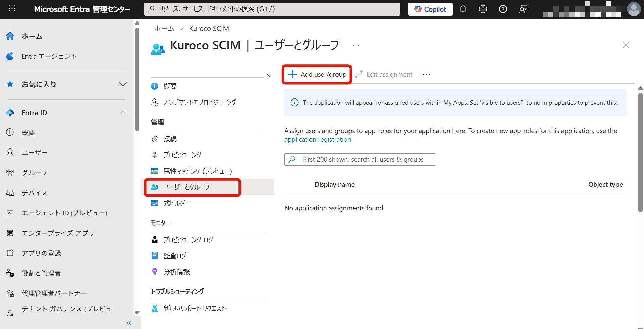
Task: Click the Add user/group button
Action: [316, 74]
